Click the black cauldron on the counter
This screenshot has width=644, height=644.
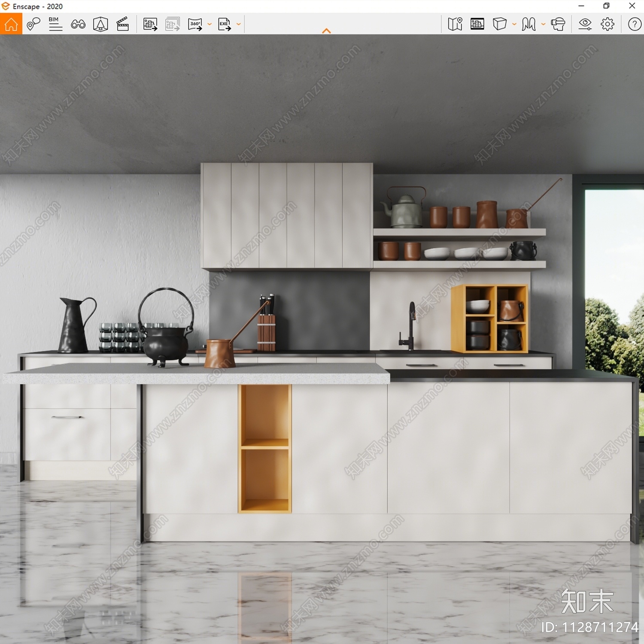coord(166,327)
